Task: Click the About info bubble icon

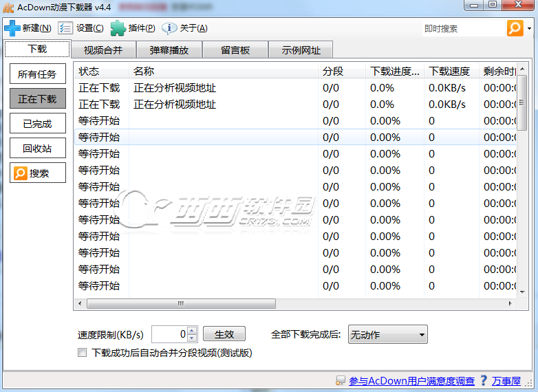Action: pyautogui.click(x=169, y=28)
